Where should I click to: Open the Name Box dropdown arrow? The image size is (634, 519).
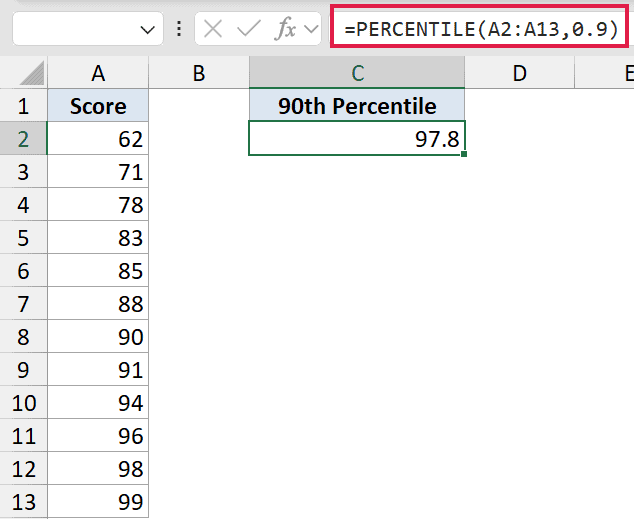(x=147, y=30)
